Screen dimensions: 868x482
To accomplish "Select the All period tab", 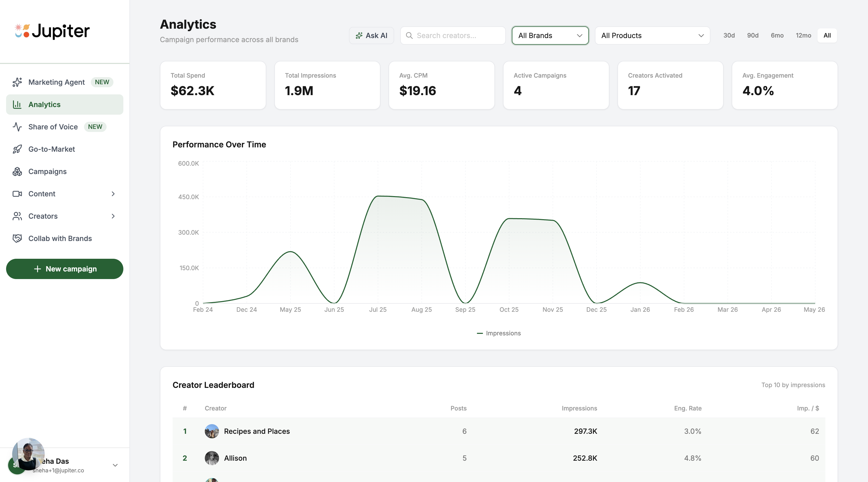I will [x=827, y=35].
